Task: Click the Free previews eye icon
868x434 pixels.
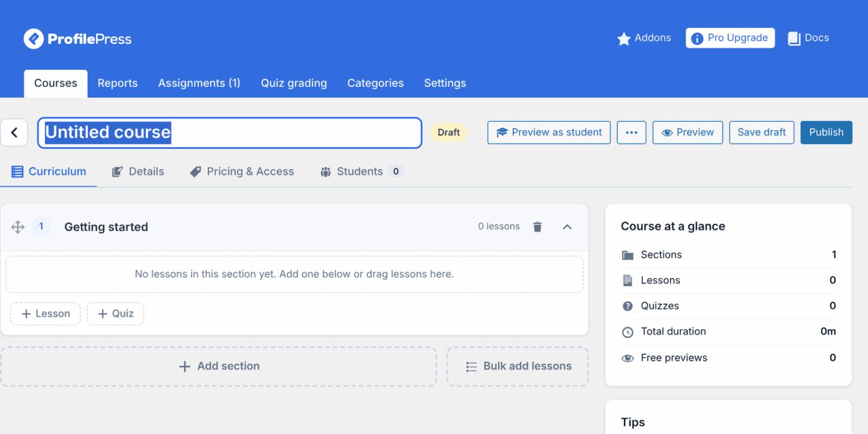Action: pos(627,358)
